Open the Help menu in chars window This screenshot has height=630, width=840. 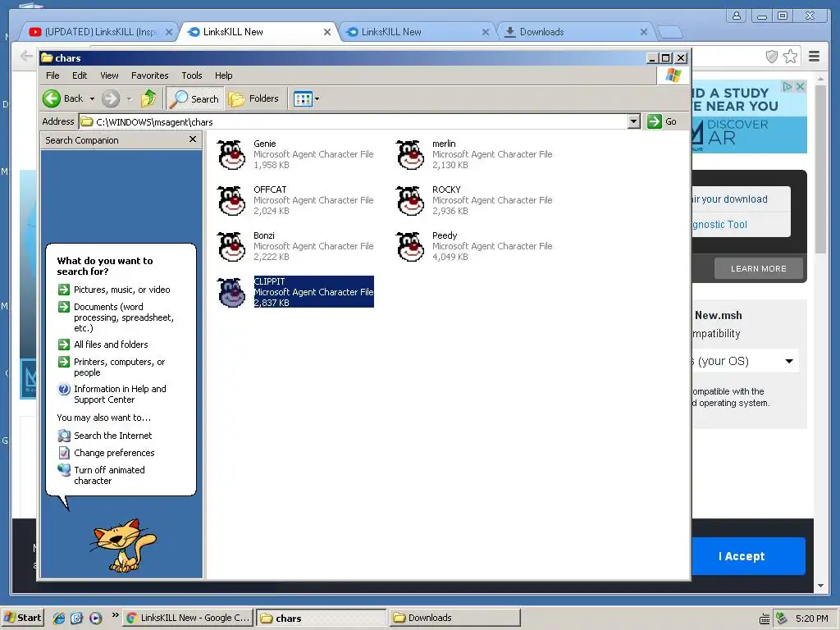click(223, 75)
